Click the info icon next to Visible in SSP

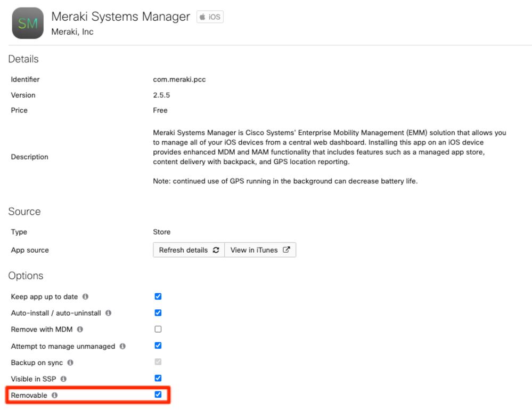pyautogui.click(x=63, y=379)
